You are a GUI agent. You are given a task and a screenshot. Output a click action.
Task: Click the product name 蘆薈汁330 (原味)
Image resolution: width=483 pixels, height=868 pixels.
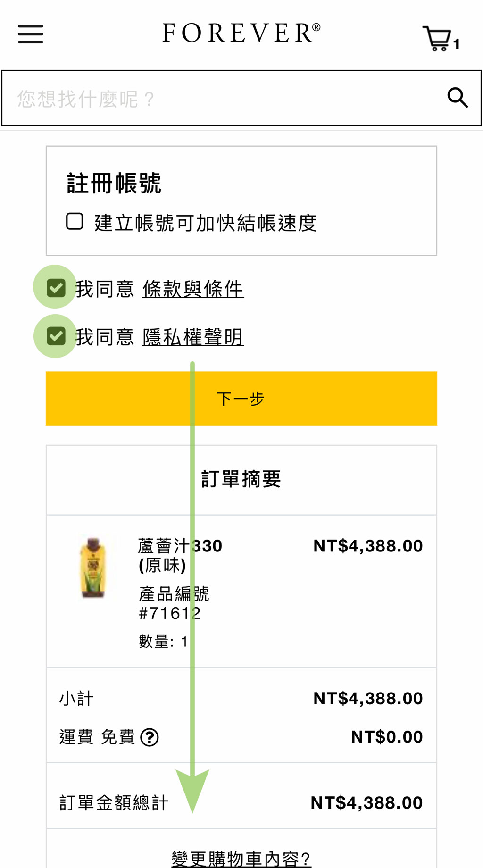[179, 555]
